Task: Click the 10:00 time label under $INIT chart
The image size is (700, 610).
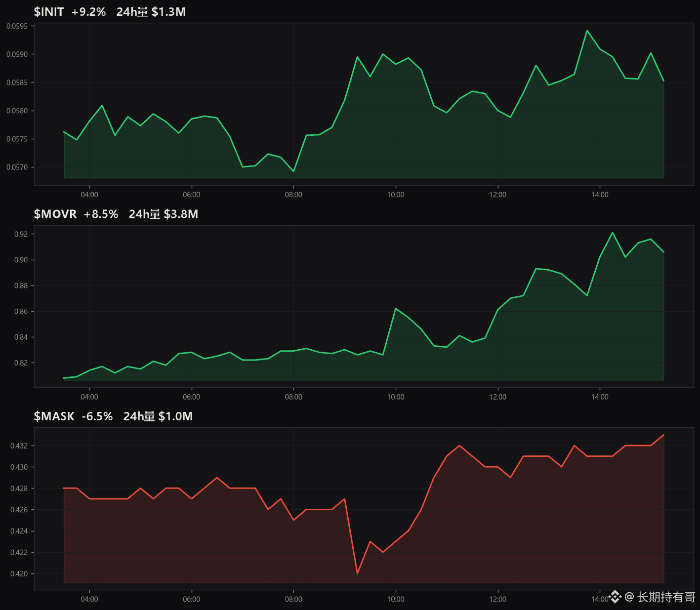Action: [x=396, y=195]
